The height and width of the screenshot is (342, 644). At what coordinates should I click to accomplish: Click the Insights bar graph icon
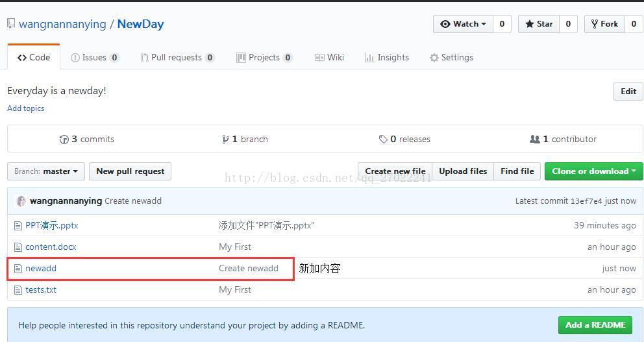(x=369, y=58)
